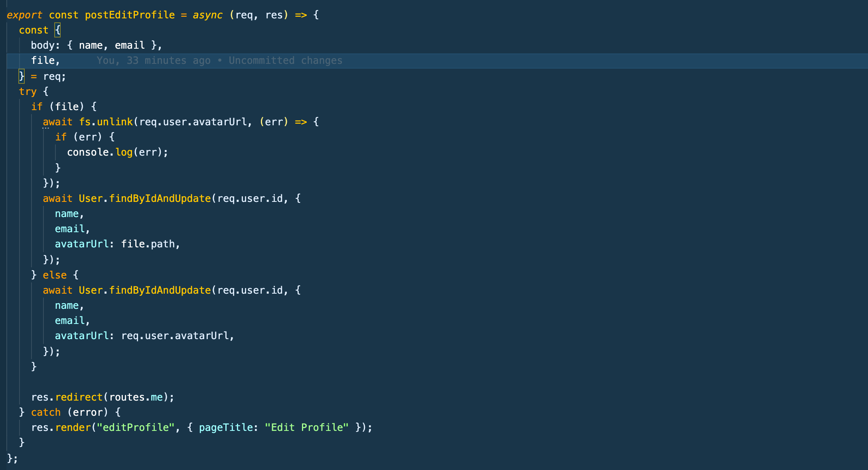This screenshot has height=470, width=868.
Task: Click the else keyword
Action: pyautogui.click(x=55, y=275)
